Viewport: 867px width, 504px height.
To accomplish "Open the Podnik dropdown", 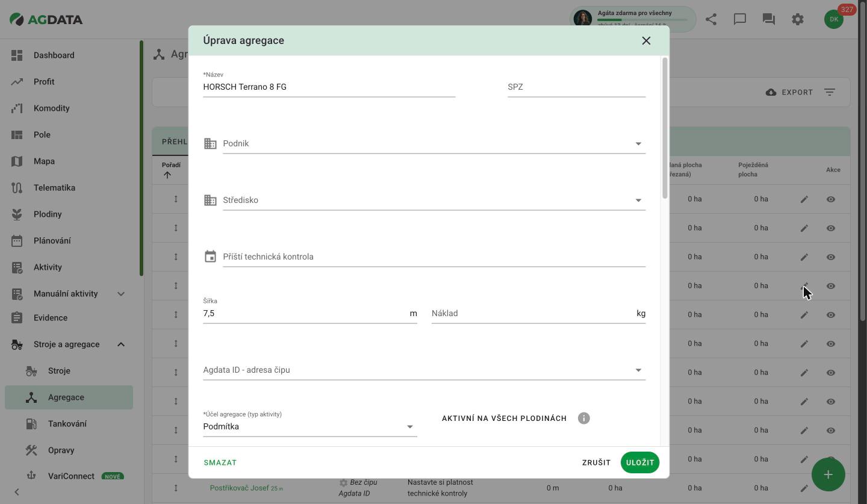I will click(434, 143).
